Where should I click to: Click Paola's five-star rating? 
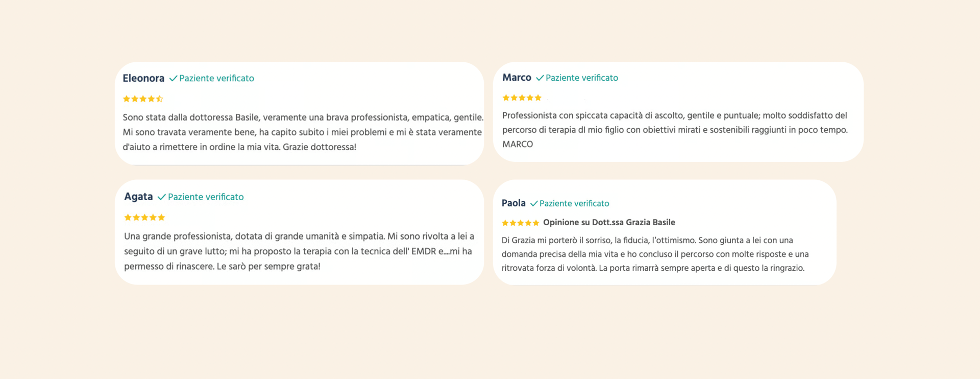pos(520,223)
